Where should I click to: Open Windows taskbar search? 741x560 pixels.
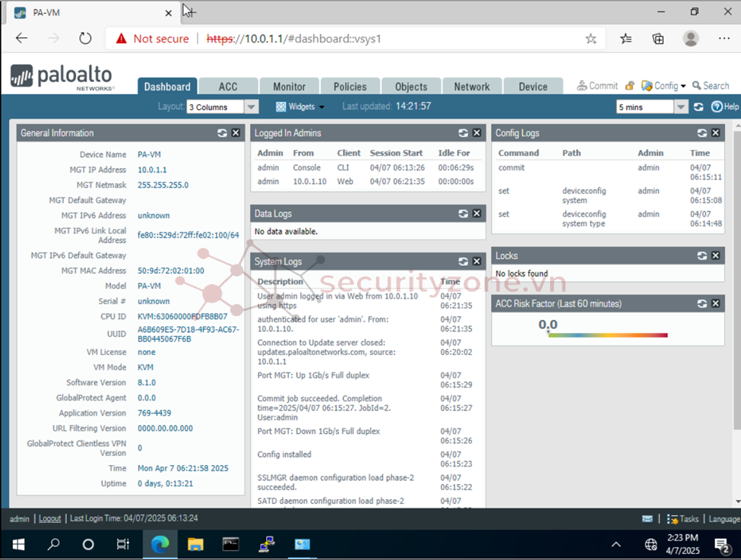pos(53,545)
